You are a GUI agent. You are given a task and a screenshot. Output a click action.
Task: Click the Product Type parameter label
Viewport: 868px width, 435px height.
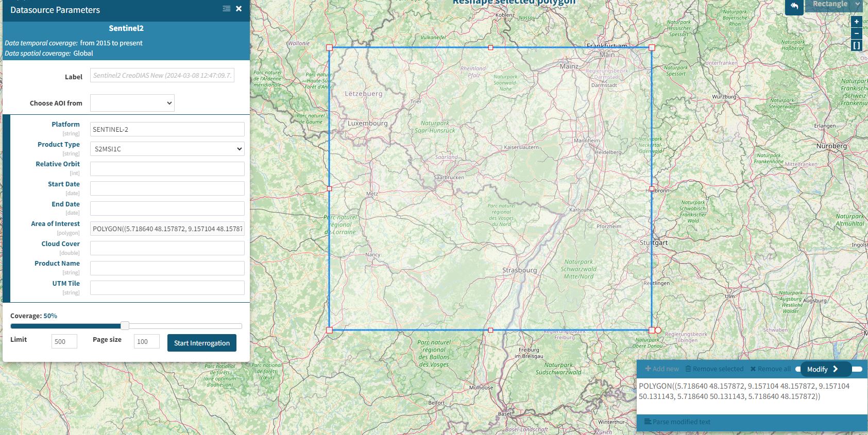click(59, 144)
